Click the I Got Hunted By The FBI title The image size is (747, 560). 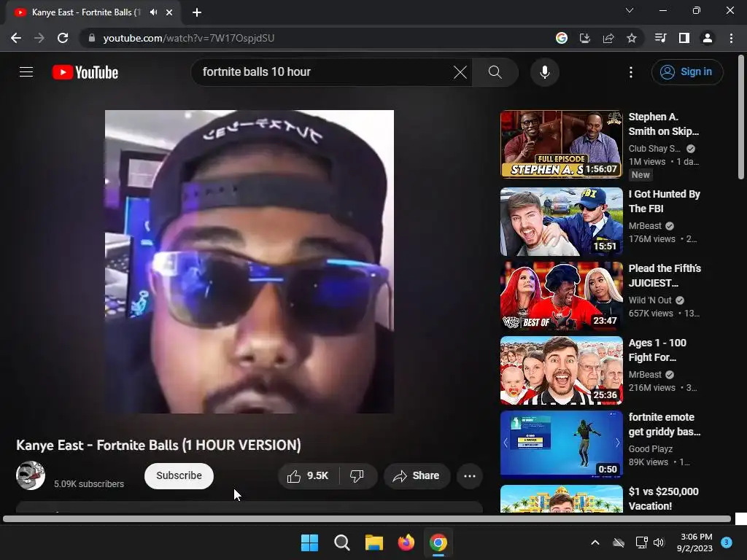click(664, 201)
